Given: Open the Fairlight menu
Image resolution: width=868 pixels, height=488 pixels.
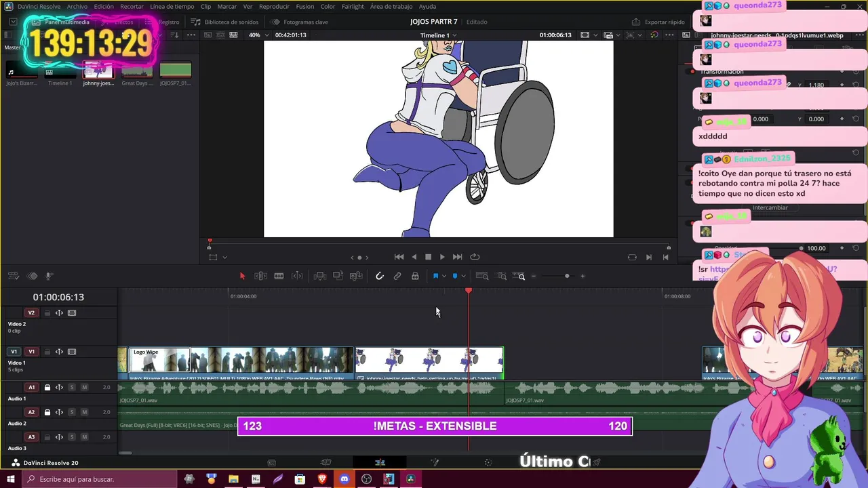Looking at the screenshot, I should 353,6.
